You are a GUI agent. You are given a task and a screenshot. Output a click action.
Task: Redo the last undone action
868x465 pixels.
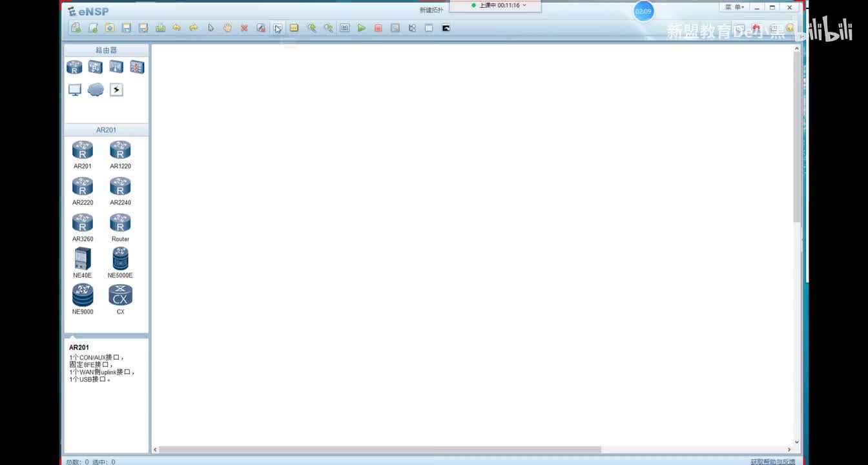pyautogui.click(x=194, y=28)
